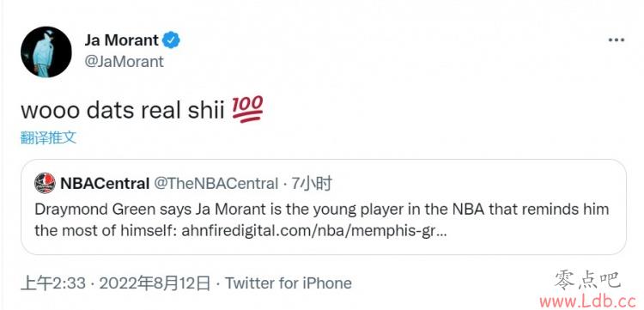Open the ahnfiredigital.com article link
644x310 pixels.
313,231
